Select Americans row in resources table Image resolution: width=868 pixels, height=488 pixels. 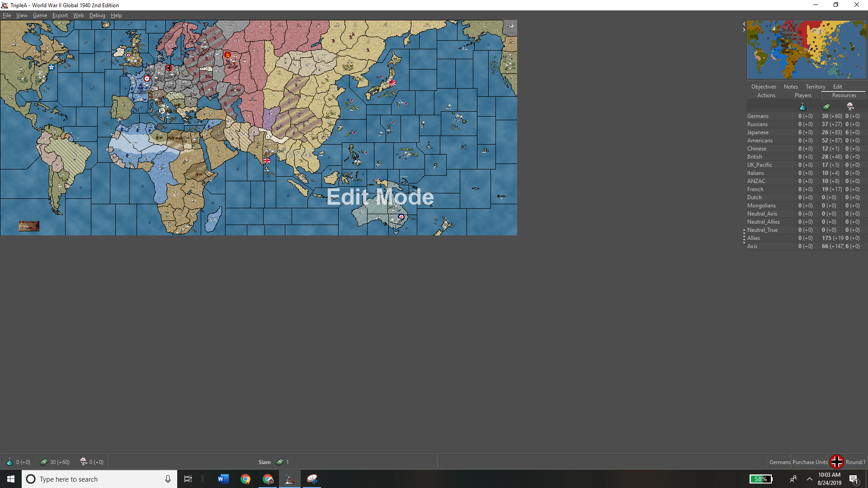point(806,141)
